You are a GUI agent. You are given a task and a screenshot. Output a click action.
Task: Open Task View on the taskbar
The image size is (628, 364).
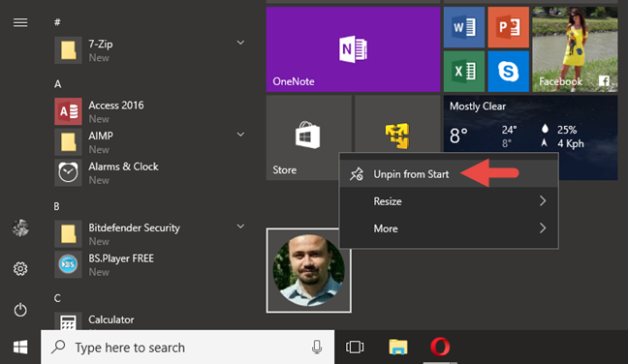click(355, 347)
